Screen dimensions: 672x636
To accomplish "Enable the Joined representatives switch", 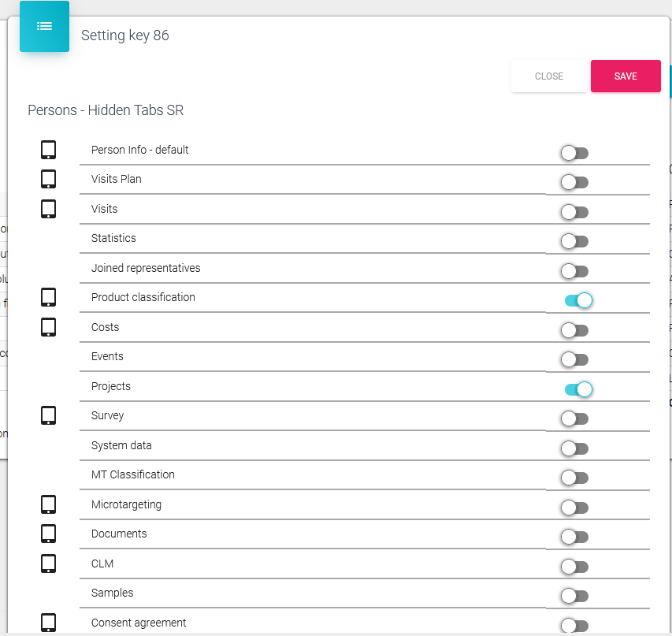I will pos(574,271).
